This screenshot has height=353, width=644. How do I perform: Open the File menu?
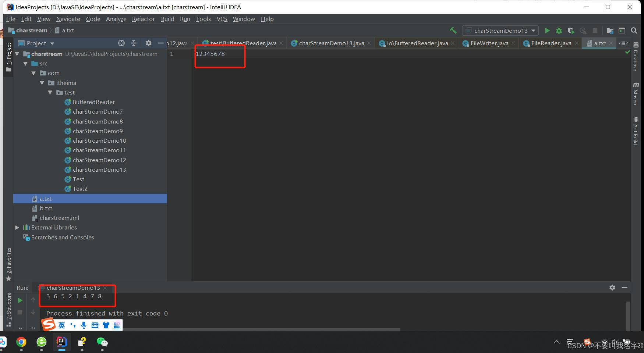click(11, 19)
